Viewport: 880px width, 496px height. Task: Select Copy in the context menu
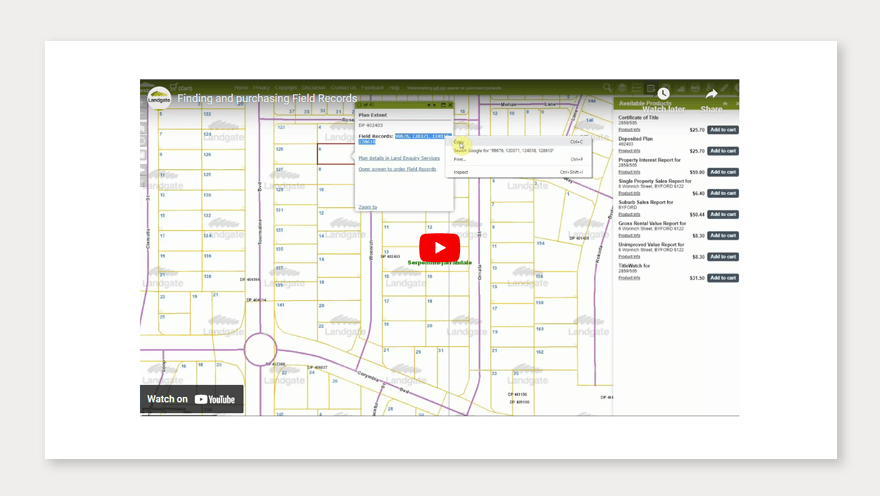click(460, 142)
